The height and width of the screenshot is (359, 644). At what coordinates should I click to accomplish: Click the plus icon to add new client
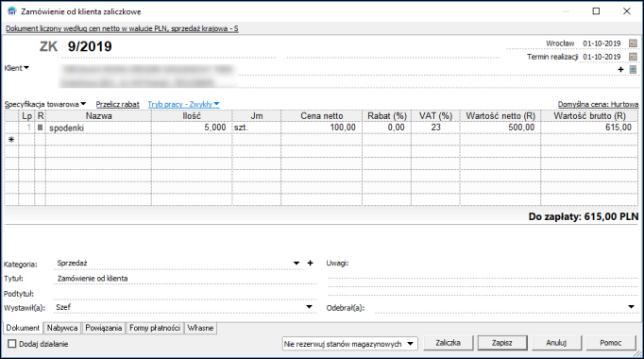[621, 69]
